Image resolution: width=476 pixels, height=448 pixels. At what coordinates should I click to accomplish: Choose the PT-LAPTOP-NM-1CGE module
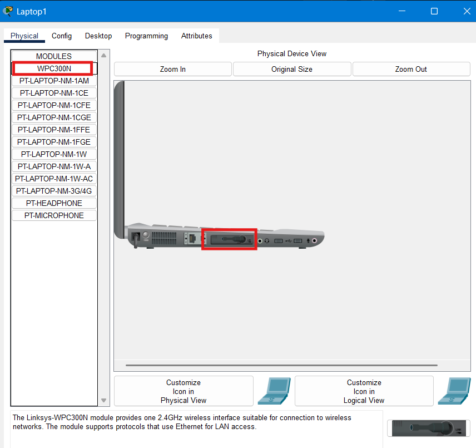coord(54,117)
